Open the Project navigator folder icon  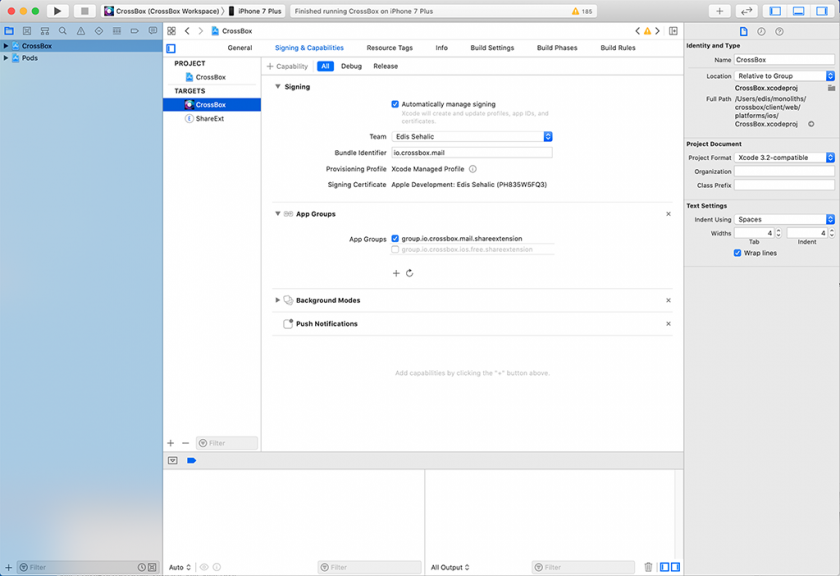(9, 31)
